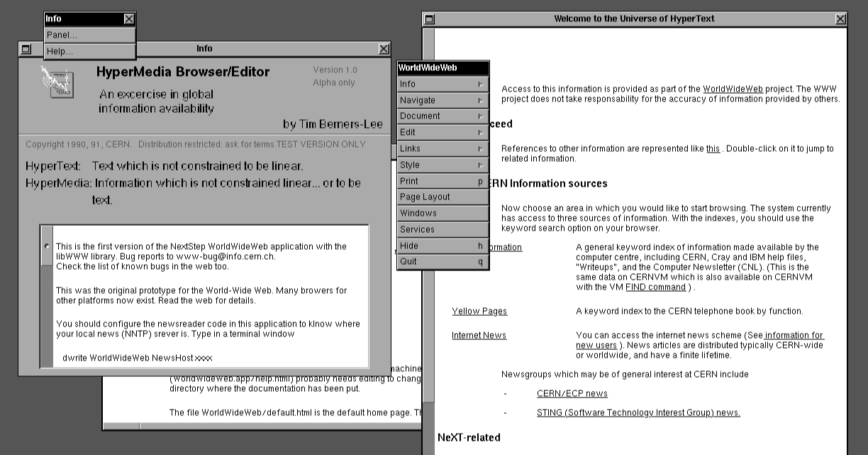The width and height of the screenshot is (868, 455).
Task: Click the WorldWideWeb app icon in Info panel
Action: 57,82
